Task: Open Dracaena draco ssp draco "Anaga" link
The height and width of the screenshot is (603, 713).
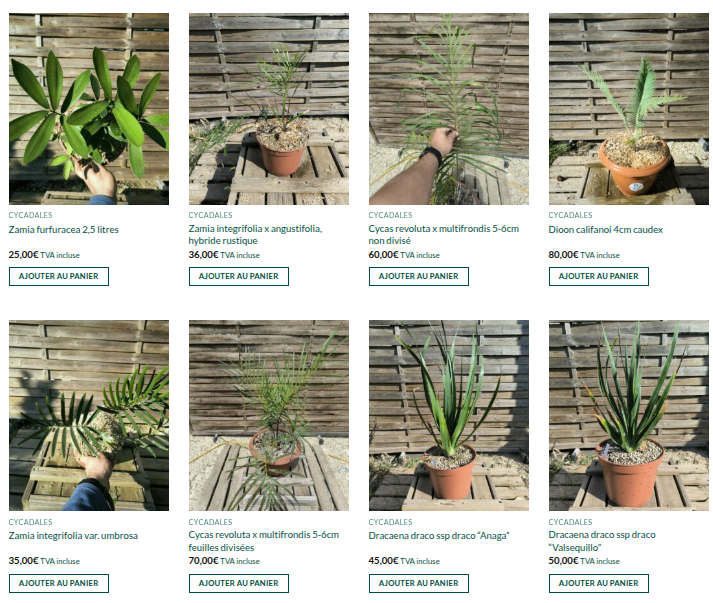Action: click(x=439, y=536)
